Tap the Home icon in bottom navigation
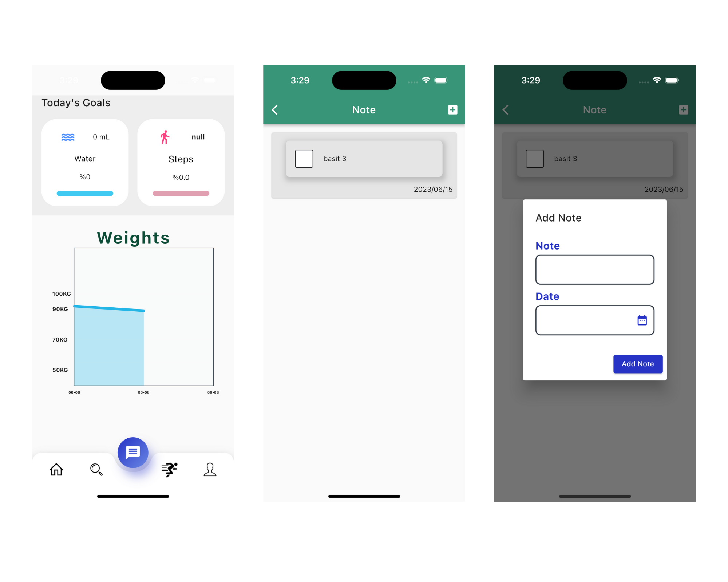The height and width of the screenshot is (582, 728). point(56,469)
